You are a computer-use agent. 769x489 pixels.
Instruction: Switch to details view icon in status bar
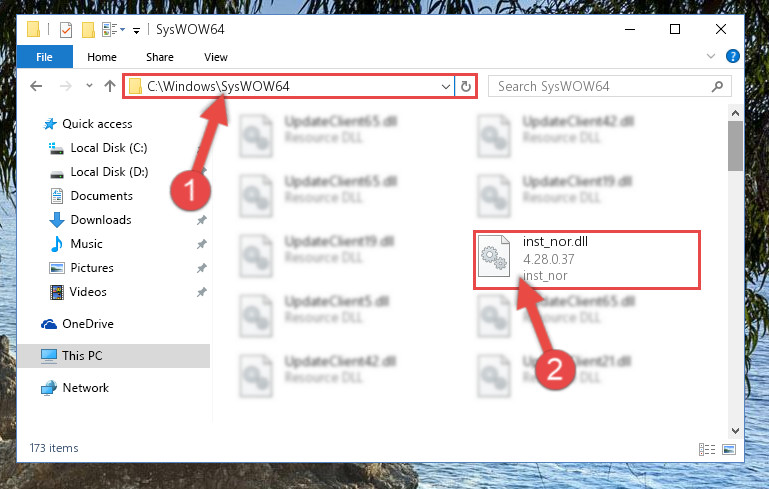707,449
